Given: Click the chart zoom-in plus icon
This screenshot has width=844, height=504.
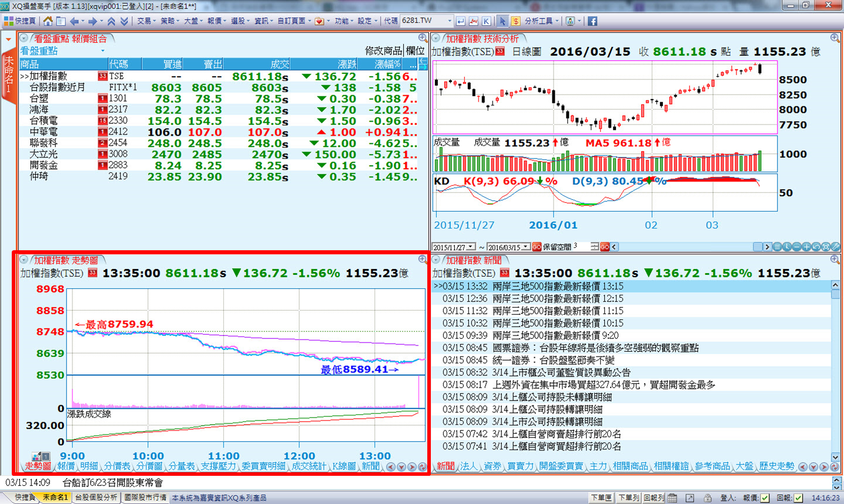Looking at the screenshot, I should point(806,247).
